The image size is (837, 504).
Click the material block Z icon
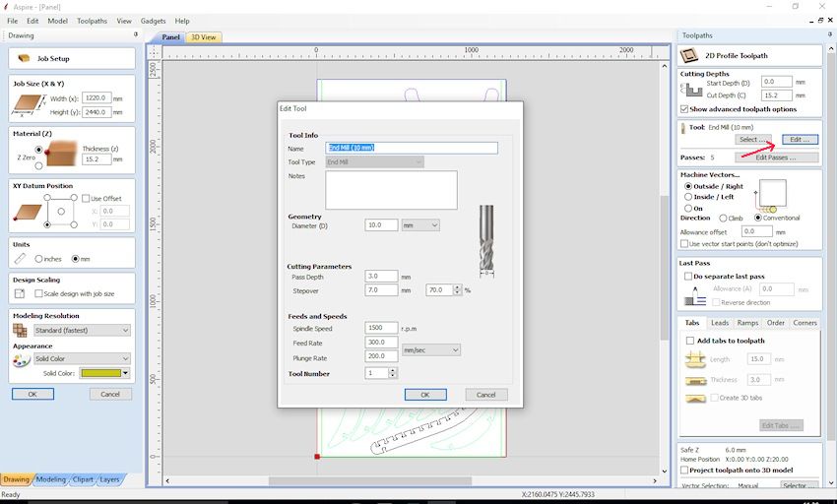[61, 154]
